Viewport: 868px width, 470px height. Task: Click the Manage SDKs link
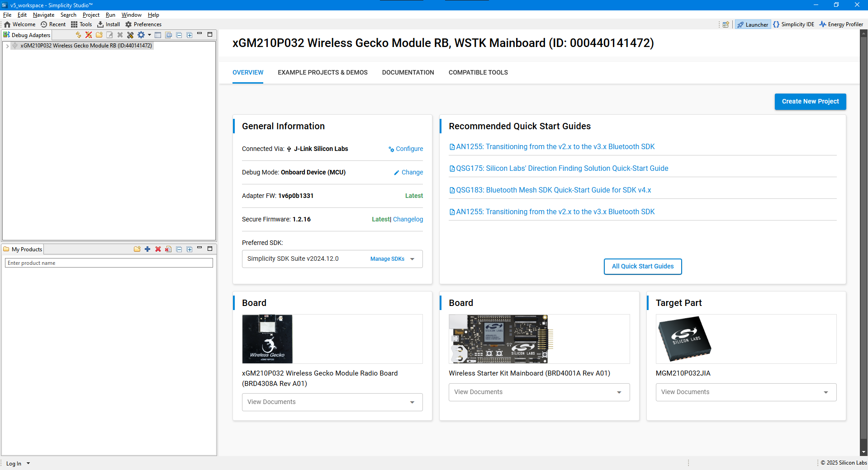tap(387, 259)
